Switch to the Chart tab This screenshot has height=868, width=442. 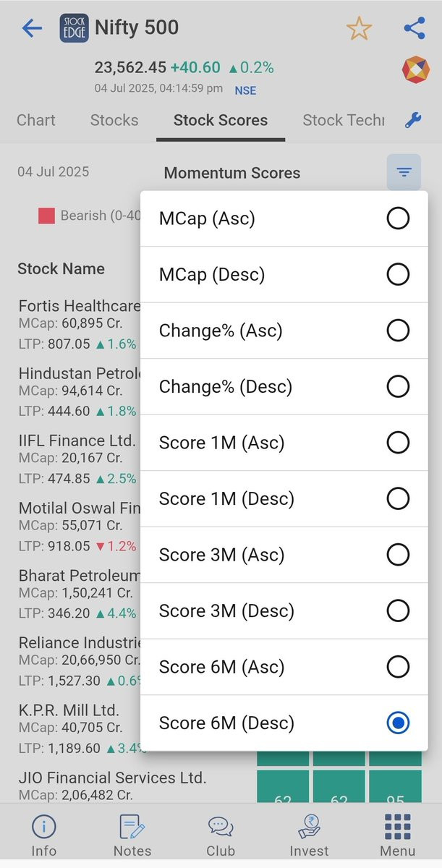click(36, 121)
